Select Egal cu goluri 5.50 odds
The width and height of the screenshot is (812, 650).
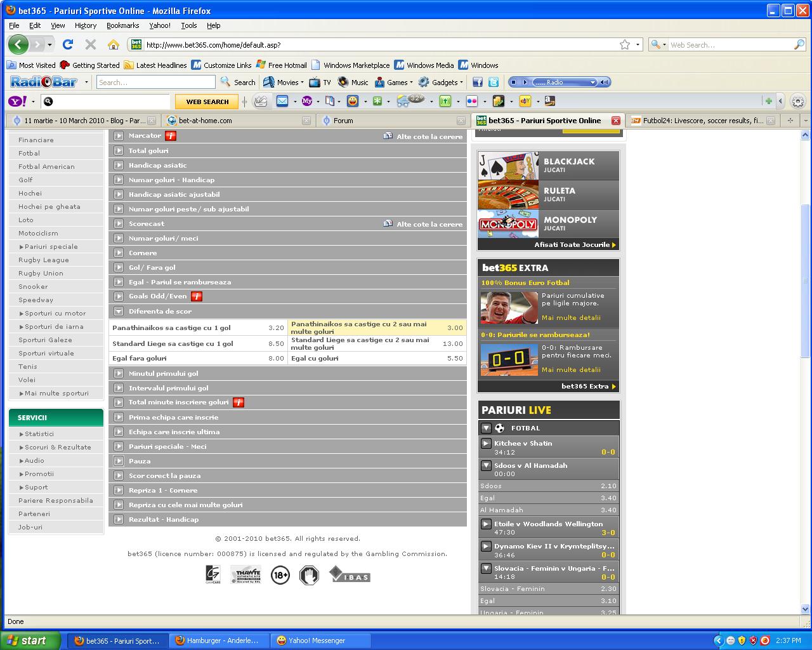(377, 358)
